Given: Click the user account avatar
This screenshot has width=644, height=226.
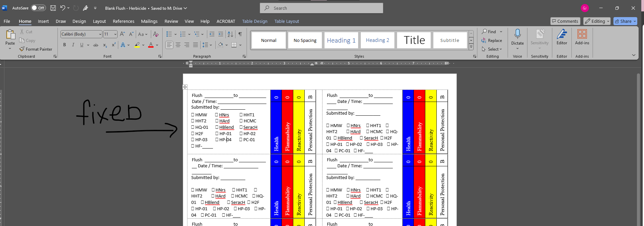Looking at the screenshot, I should (585, 8).
